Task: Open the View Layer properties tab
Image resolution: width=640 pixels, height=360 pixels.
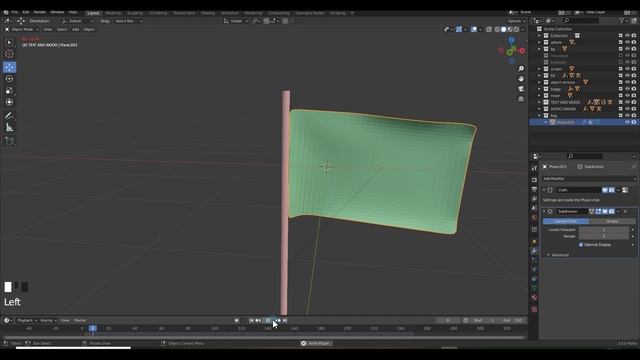Action: (534, 199)
